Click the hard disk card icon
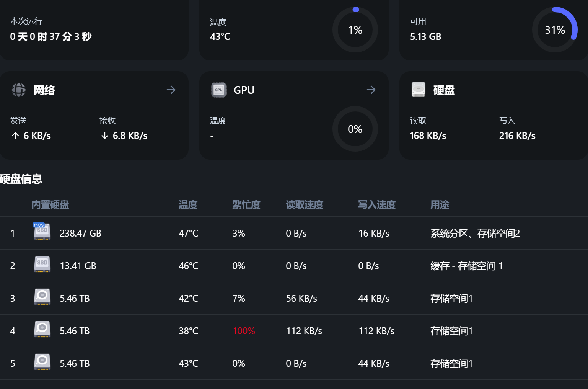The image size is (588, 389). [419, 90]
